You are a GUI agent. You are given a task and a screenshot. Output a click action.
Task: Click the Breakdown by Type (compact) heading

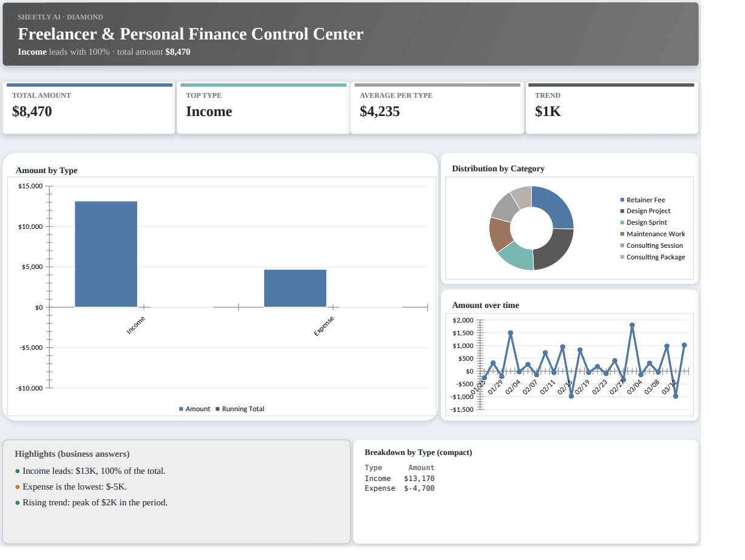click(x=418, y=452)
